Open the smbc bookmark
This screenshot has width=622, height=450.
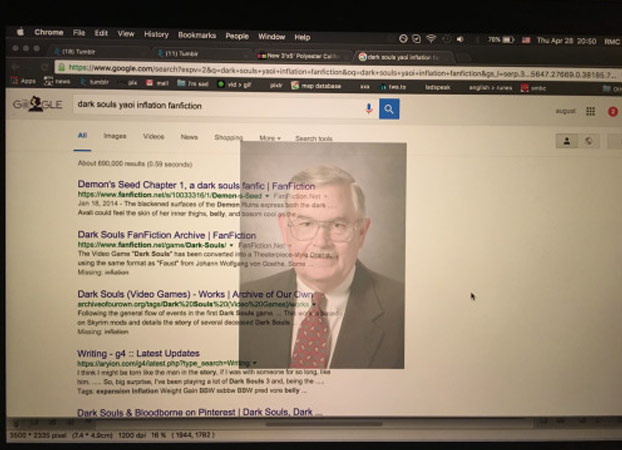coord(534,88)
